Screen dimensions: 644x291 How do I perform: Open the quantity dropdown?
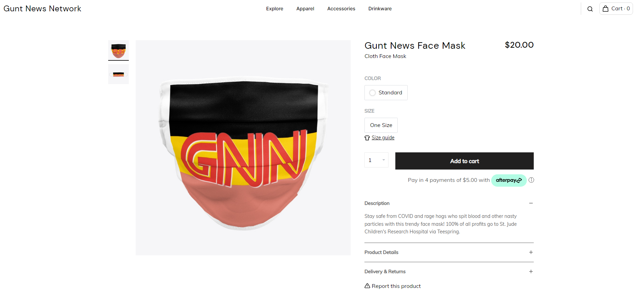(x=376, y=160)
